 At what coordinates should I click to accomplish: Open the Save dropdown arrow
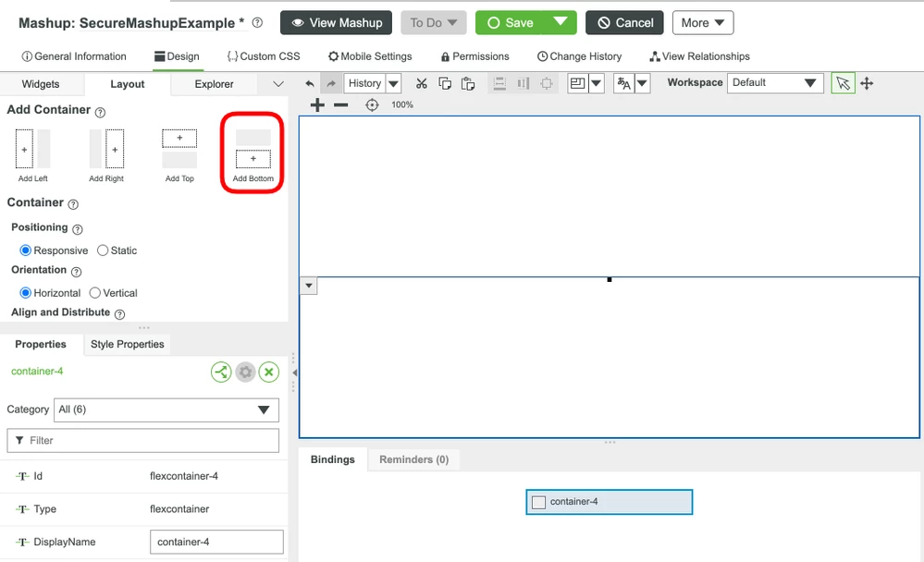[x=560, y=22]
